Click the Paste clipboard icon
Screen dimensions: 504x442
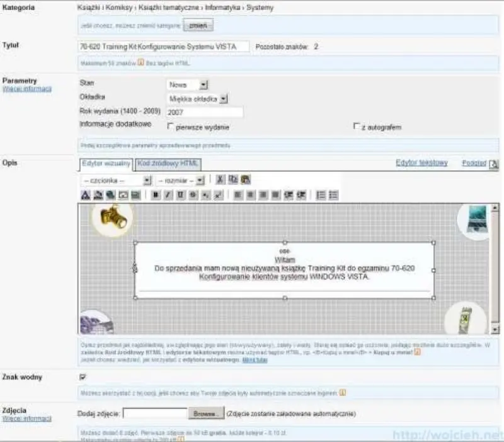(x=245, y=180)
